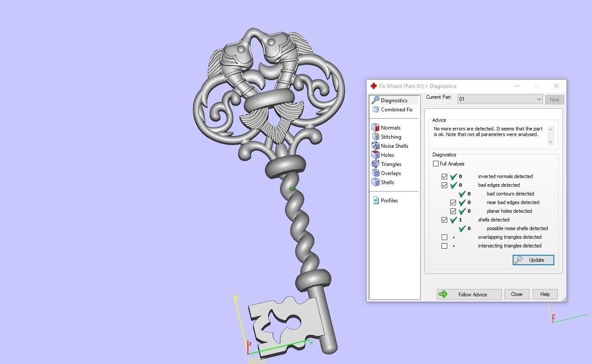Click the magnifier icon on Update button
The image size is (592, 364).
tap(518, 260)
